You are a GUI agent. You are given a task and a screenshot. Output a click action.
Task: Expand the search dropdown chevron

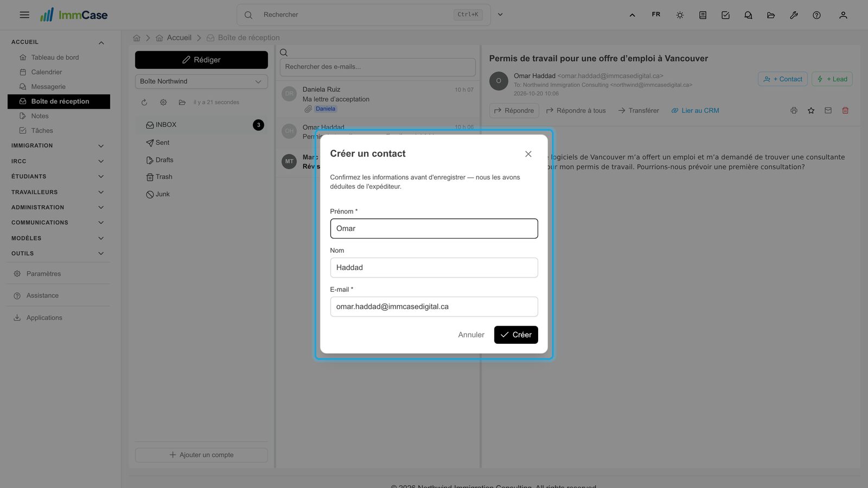pos(500,15)
